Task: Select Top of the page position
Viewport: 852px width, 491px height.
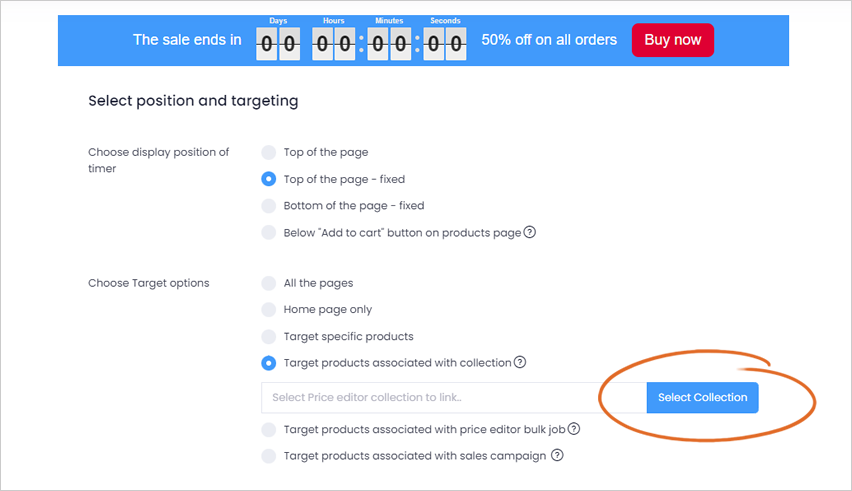Action: [268, 153]
